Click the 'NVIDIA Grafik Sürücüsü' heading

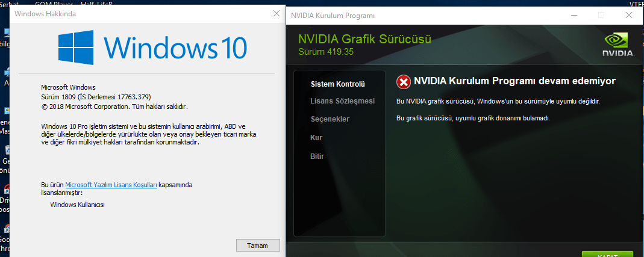tap(364, 39)
